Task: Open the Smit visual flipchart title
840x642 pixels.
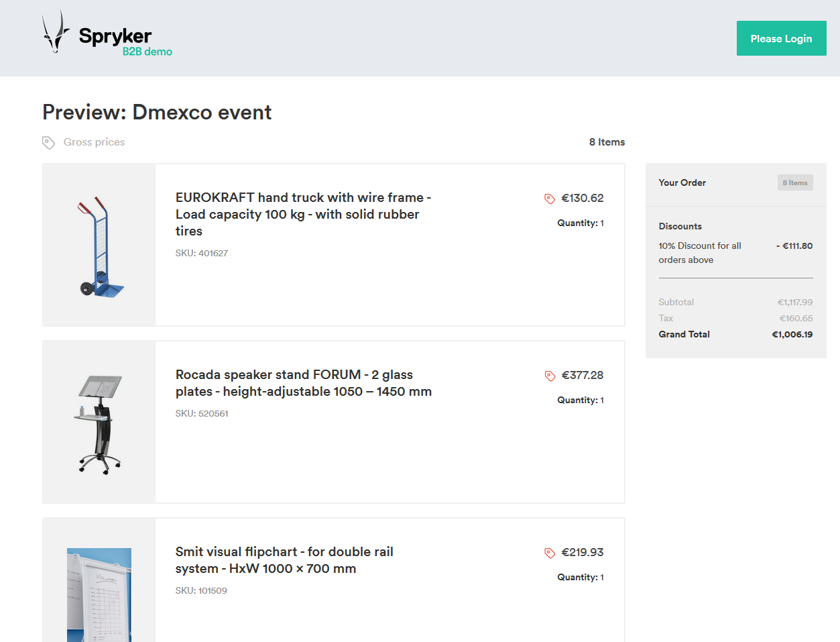Action: pos(284,560)
